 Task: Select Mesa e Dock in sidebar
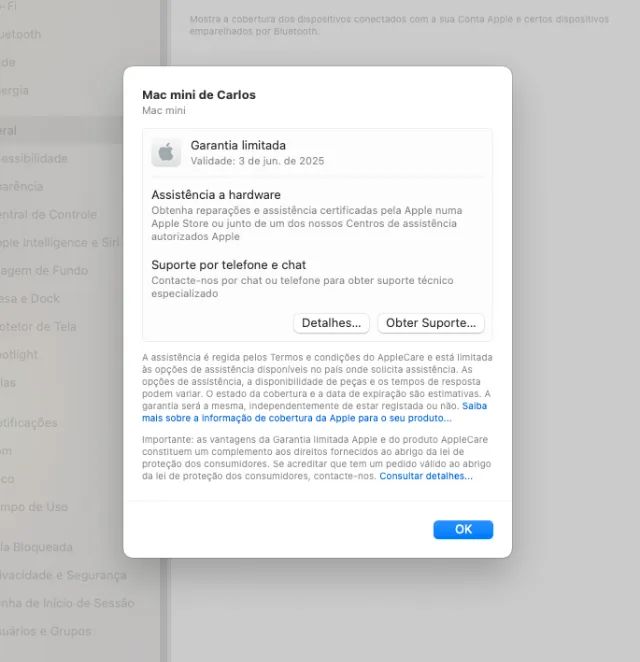(x=30, y=298)
